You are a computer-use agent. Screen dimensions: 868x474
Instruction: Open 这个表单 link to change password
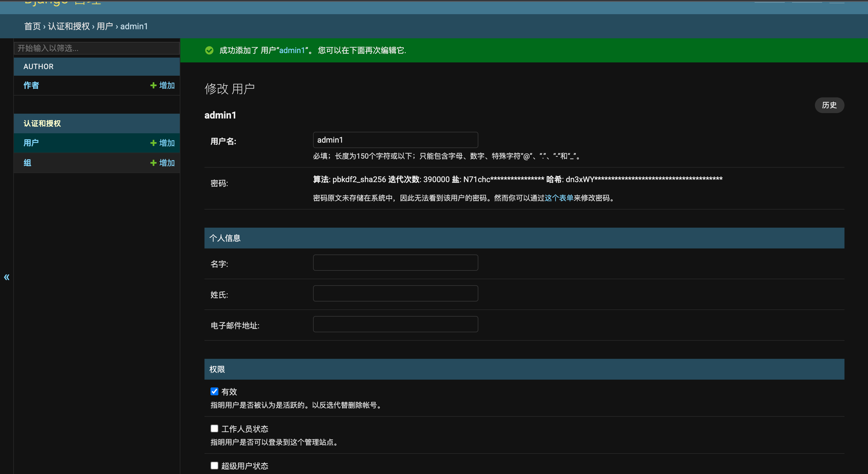[559, 198]
